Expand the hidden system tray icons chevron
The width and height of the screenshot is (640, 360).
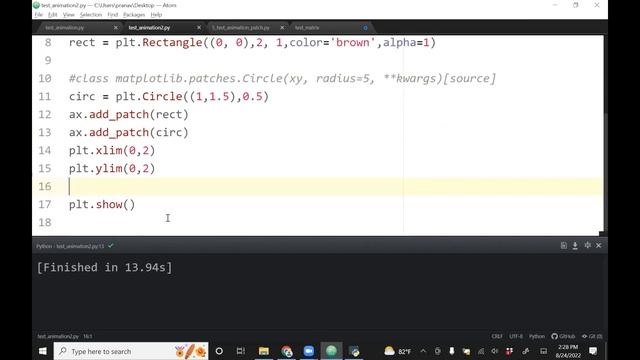click(x=423, y=351)
